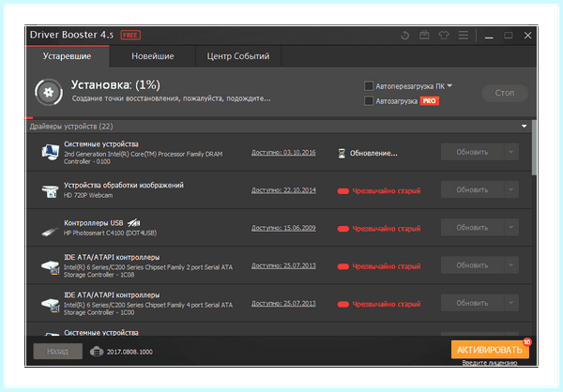
Task: Click the PRO badge next to Автозагрузка
Action: click(x=429, y=101)
